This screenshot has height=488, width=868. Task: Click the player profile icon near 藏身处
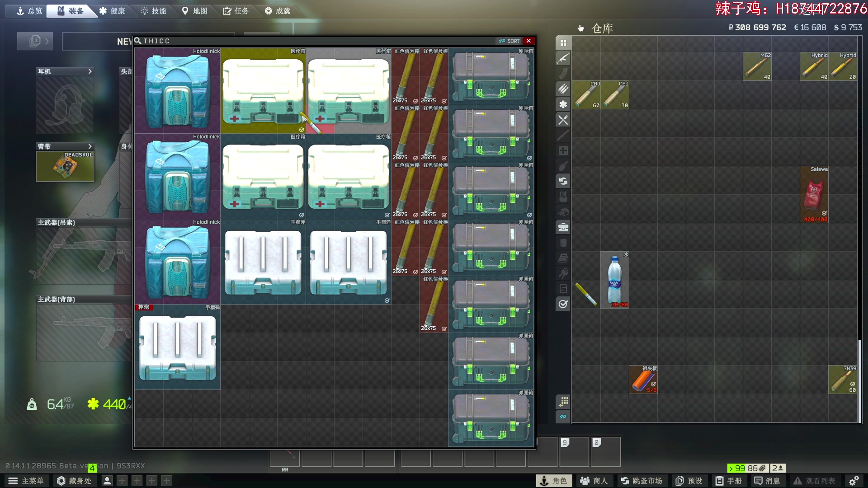click(107, 481)
